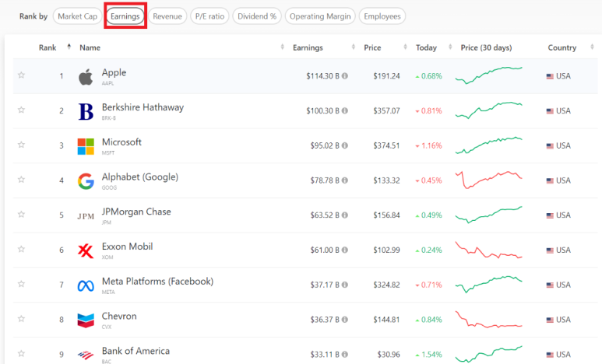Sort table by Rank column arrow
This screenshot has width=602, height=364.
[69, 47]
